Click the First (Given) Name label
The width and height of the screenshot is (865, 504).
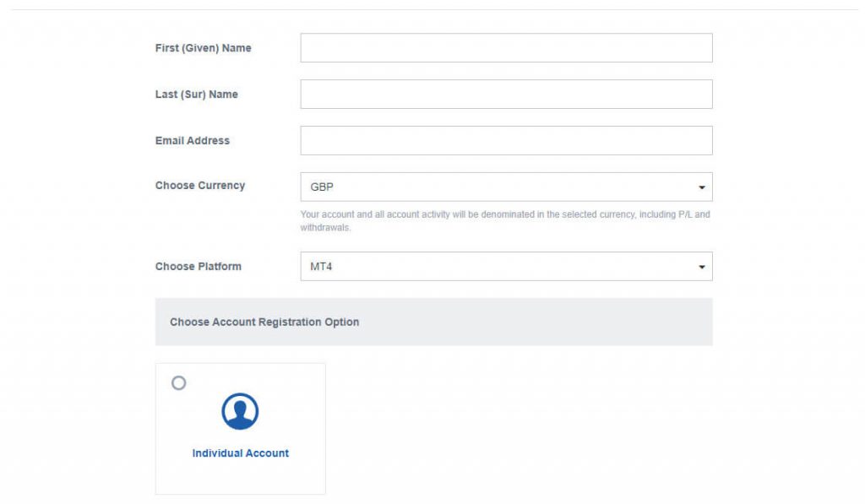[x=202, y=48]
